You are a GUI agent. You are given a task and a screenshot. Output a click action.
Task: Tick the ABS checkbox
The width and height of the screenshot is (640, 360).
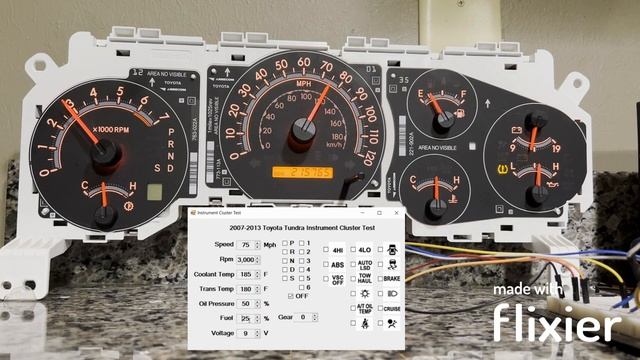[326, 264]
